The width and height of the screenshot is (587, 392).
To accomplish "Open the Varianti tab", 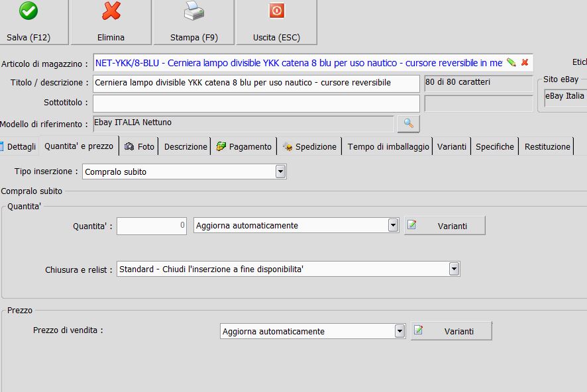I will coord(451,146).
